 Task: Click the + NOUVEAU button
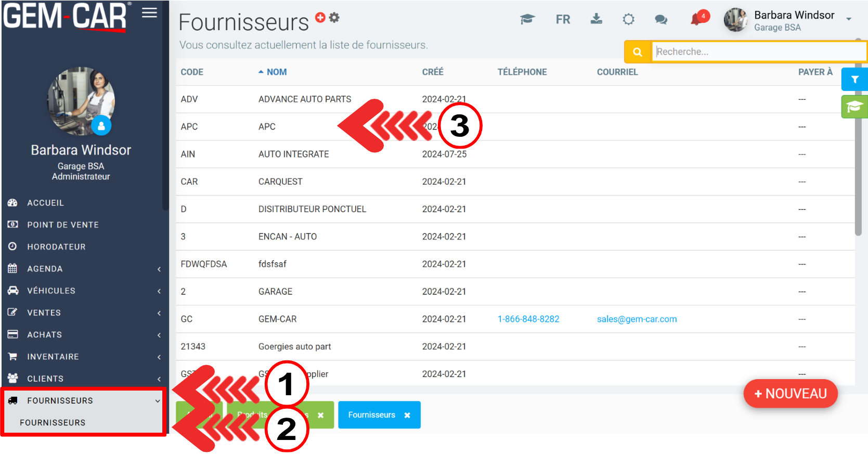coord(790,394)
